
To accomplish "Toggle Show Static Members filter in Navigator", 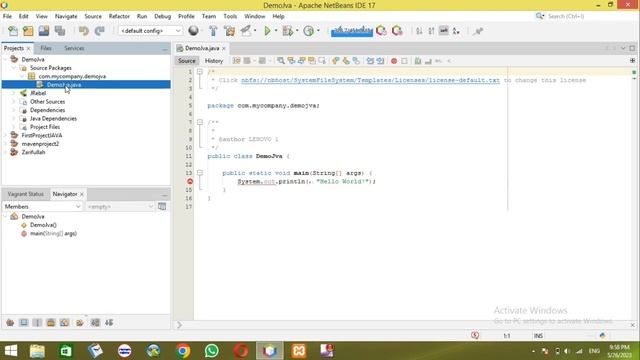I will [x=37, y=322].
